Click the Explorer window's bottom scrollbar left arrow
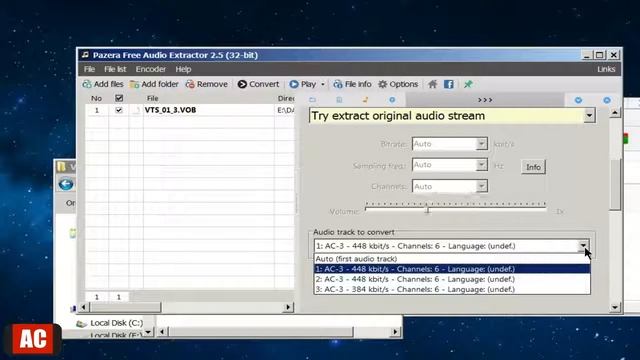The image size is (640, 360). click(x=162, y=332)
